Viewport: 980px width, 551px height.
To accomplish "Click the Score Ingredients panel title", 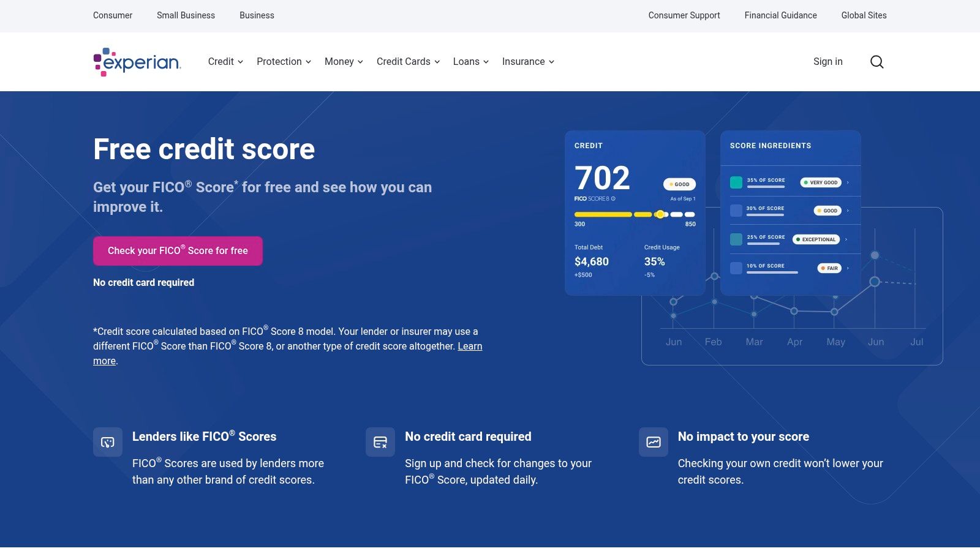I will [x=771, y=146].
